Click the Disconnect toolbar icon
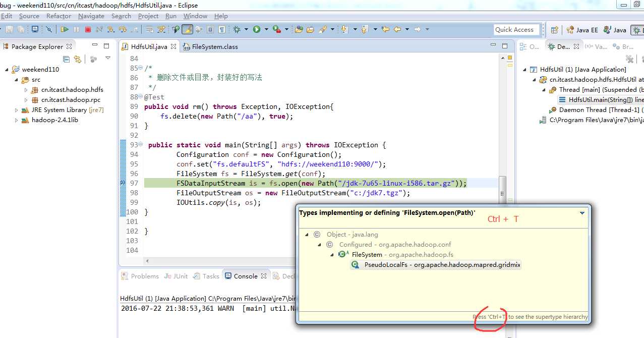 (x=99, y=29)
